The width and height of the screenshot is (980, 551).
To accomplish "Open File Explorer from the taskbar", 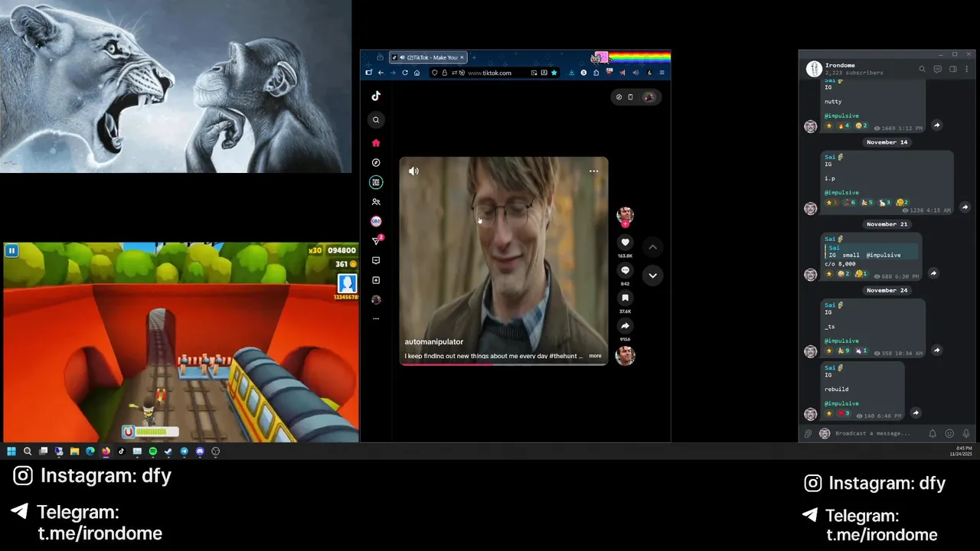I will [74, 452].
